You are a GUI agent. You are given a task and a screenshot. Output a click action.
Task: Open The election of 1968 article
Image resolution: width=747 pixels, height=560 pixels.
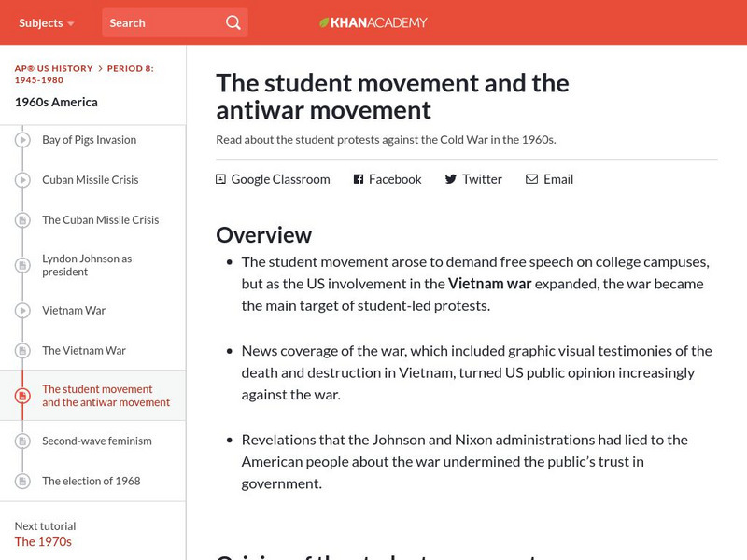pos(91,482)
